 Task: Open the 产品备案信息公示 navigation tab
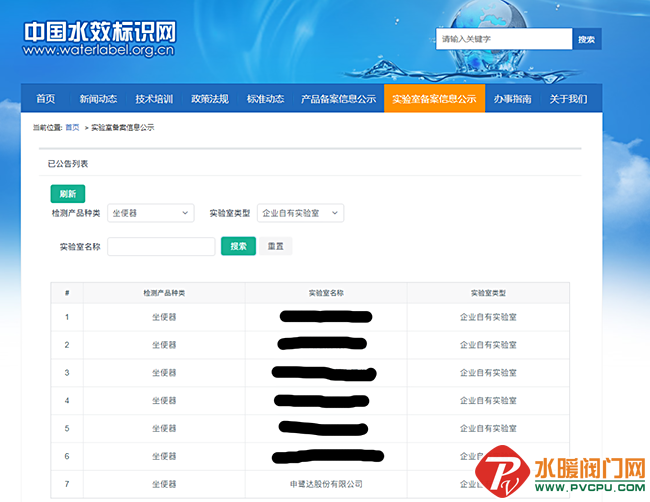[338, 99]
